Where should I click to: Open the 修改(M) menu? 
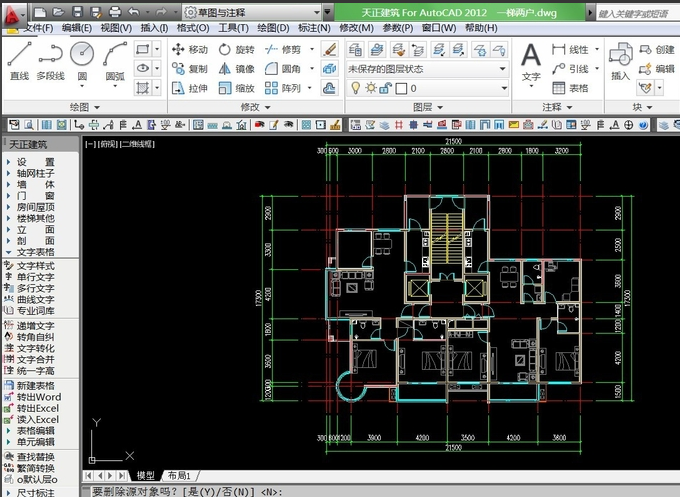tap(356, 28)
